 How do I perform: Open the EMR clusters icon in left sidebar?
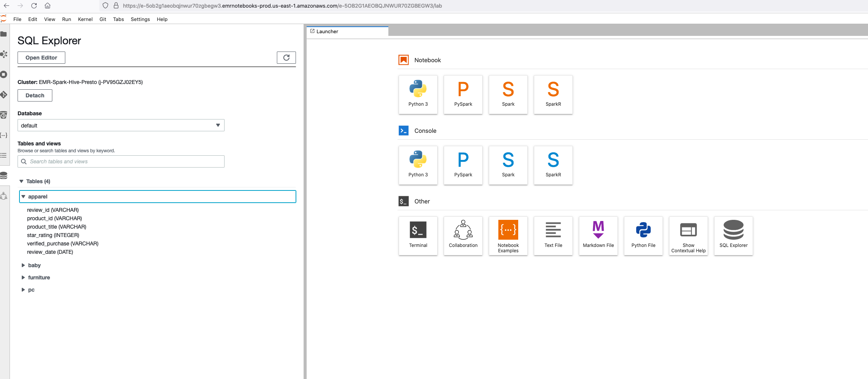[4, 54]
